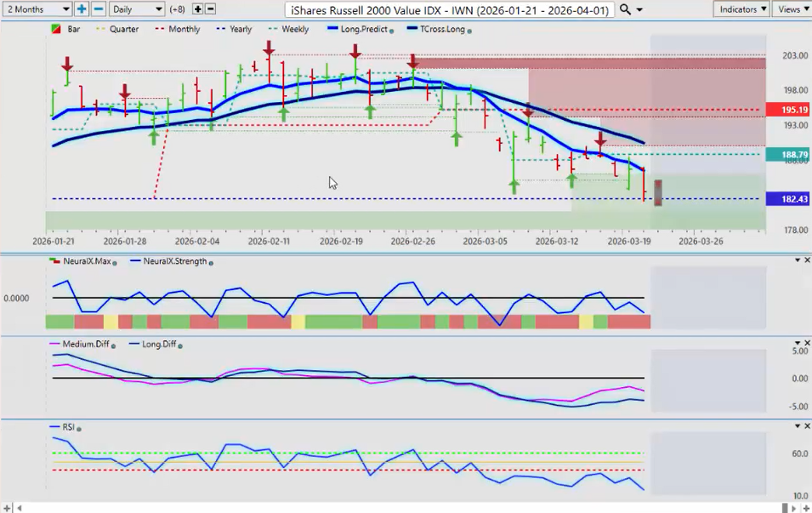Toggle the Weekly levels legend
The image size is (812, 513).
[289, 29]
